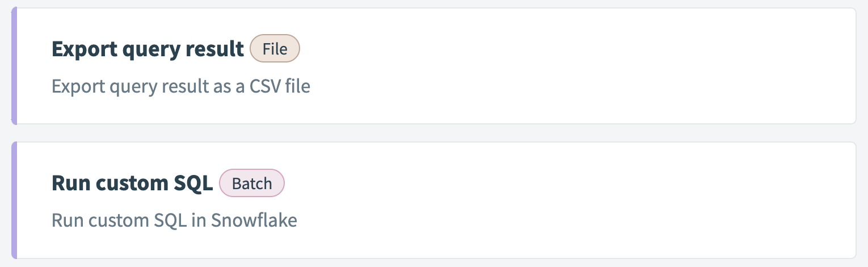868x267 pixels.
Task: Click empty area of Export query result card
Action: [x=567, y=65]
